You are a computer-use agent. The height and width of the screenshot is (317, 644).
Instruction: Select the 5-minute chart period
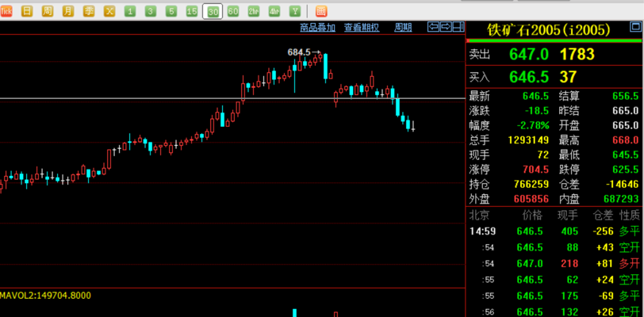click(x=171, y=11)
